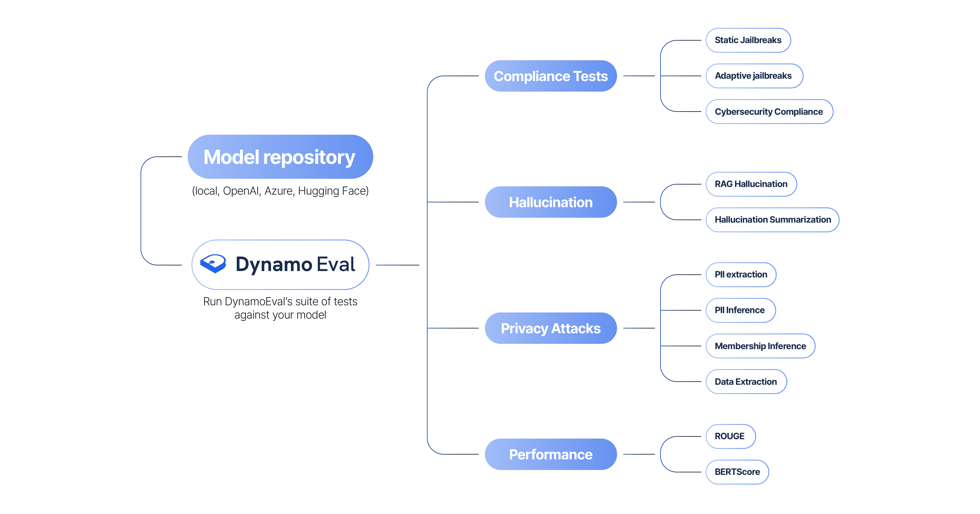
Task: Click Adaptive jailbreaks item
Action: coord(754,76)
